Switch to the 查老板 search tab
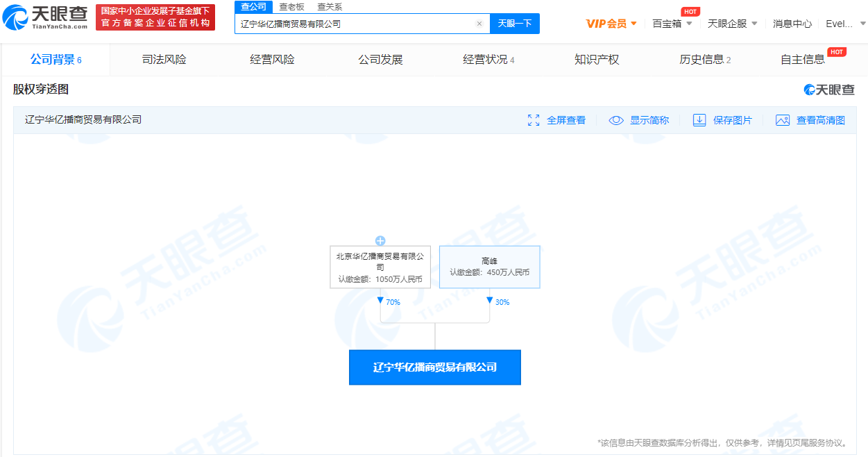The image size is (868, 457). pyautogui.click(x=291, y=7)
